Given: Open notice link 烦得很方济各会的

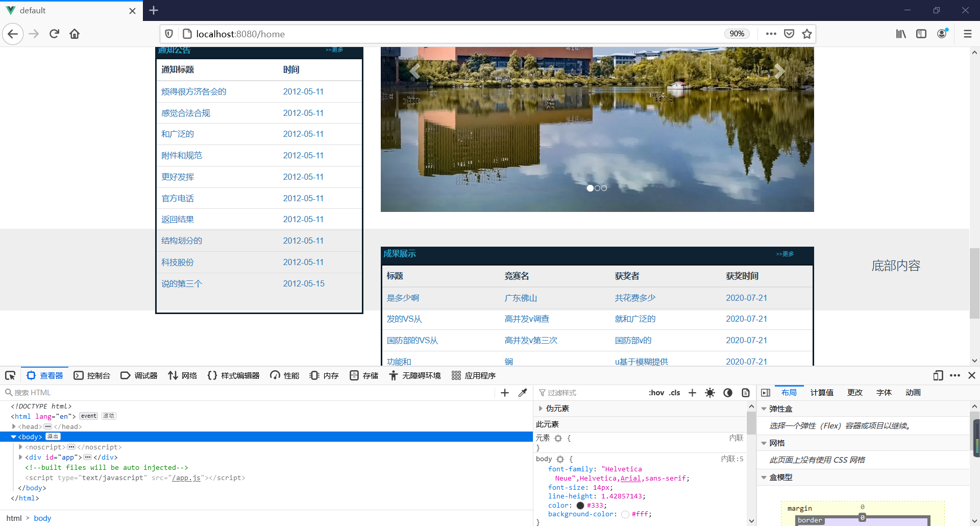Looking at the screenshot, I should tap(194, 92).
